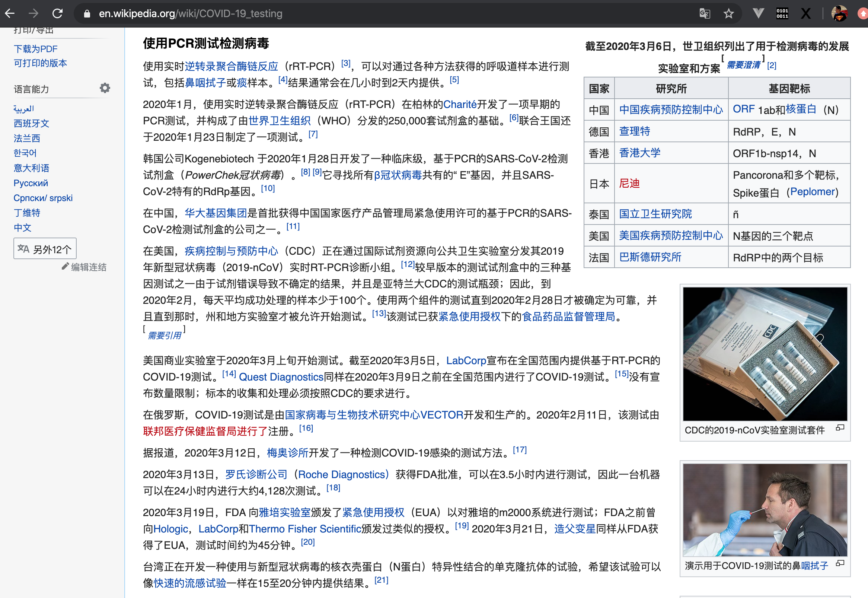Open table link 香港大学
Screen dimensions: 868x598
pos(640,153)
